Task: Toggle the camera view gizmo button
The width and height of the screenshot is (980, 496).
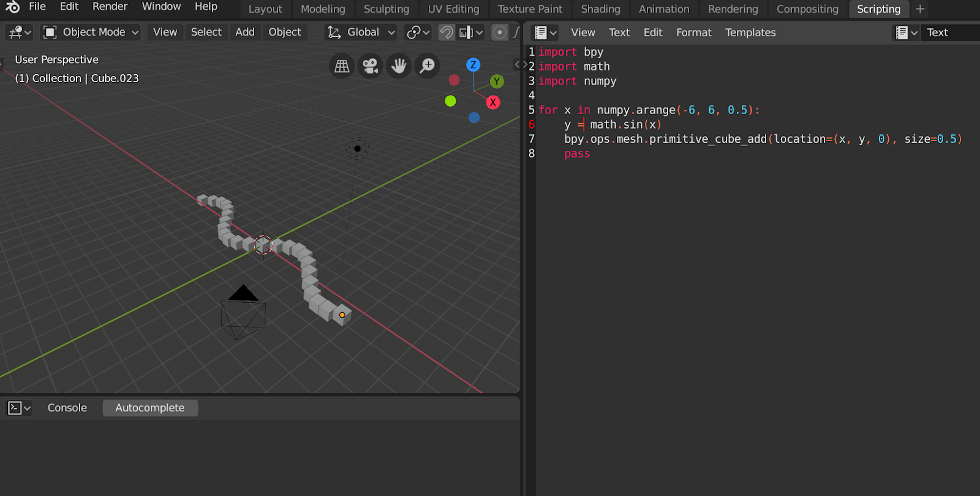Action: 370,66
